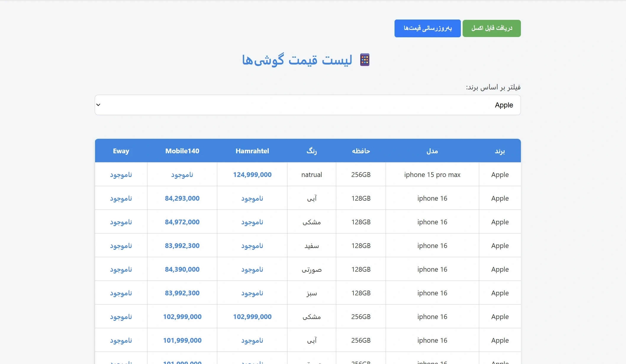Image resolution: width=626 pixels, height=364 pixels.
Task: Click the 84,293,000 Mobile140 price
Action: pyautogui.click(x=182, y=198)
